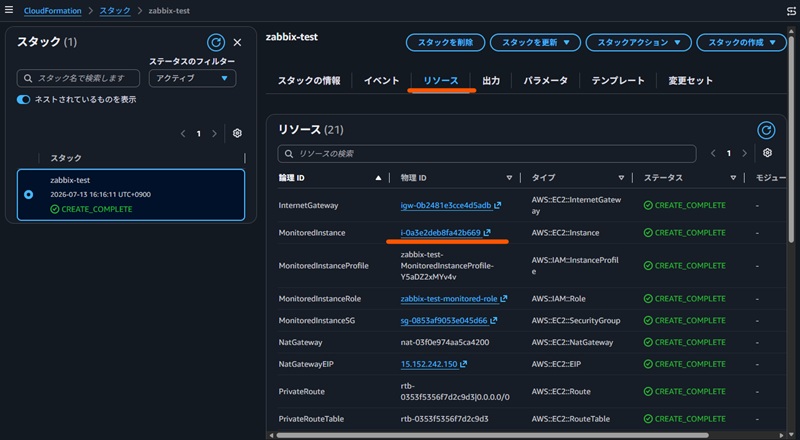Viewport: 800px width, 440px height.
Task: Go to previous page of resources
Action: point(713,153)
